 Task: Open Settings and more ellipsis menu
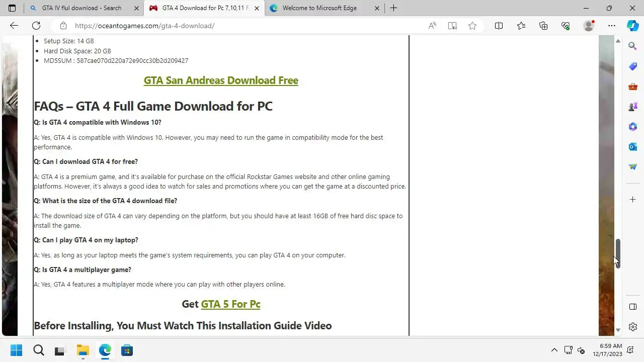[x=611, y=26]
